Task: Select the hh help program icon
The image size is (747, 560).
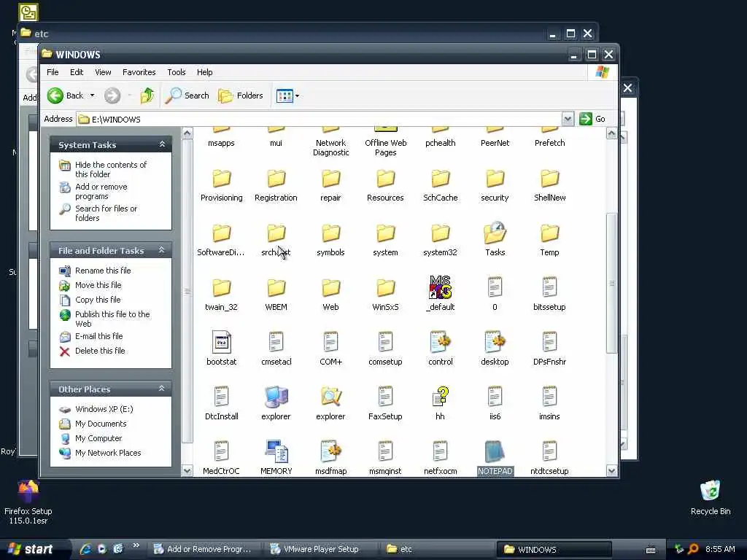Action: tap(440, 397)
